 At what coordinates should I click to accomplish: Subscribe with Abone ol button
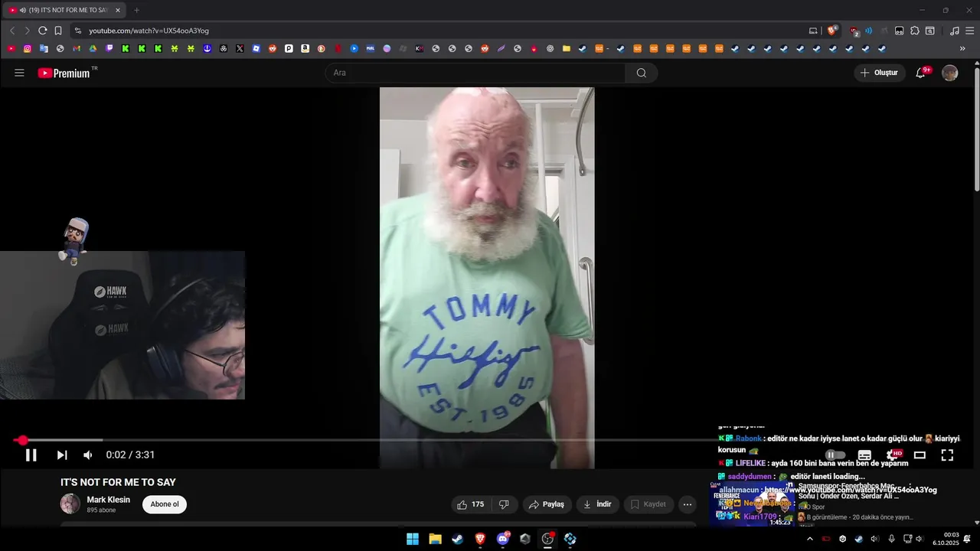[165, 504]
